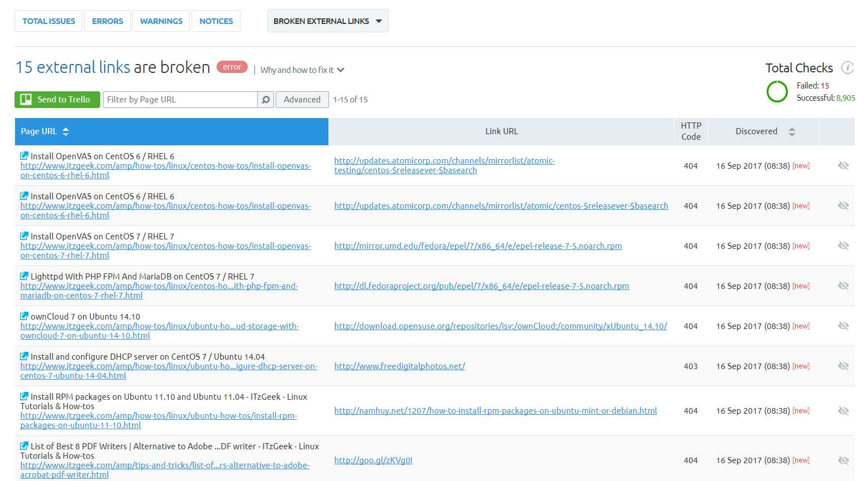Click the green Total Checks progress ring
868x481 pixels.
pyautogui.click(x=777, y=92)
